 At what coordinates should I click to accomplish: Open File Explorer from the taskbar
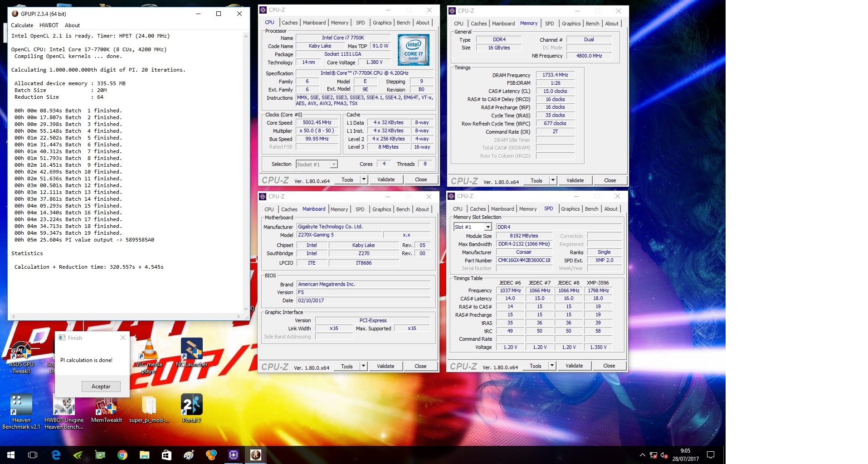pos(145,455)
